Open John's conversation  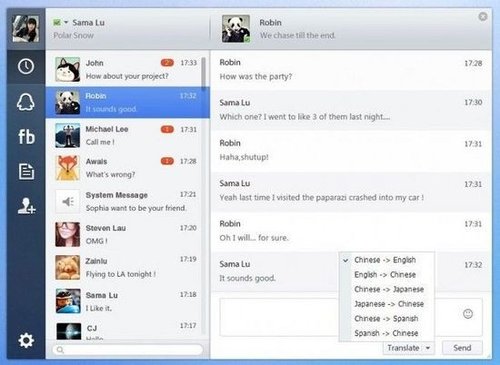pyautogui.click(x=127, y=69)
